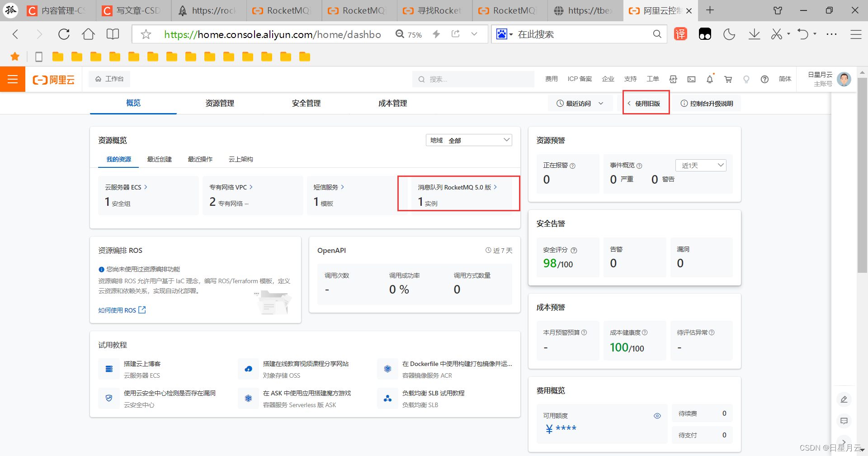Expand the 最近访问 dropdown
Screen dimensions: 868x456
580,104
